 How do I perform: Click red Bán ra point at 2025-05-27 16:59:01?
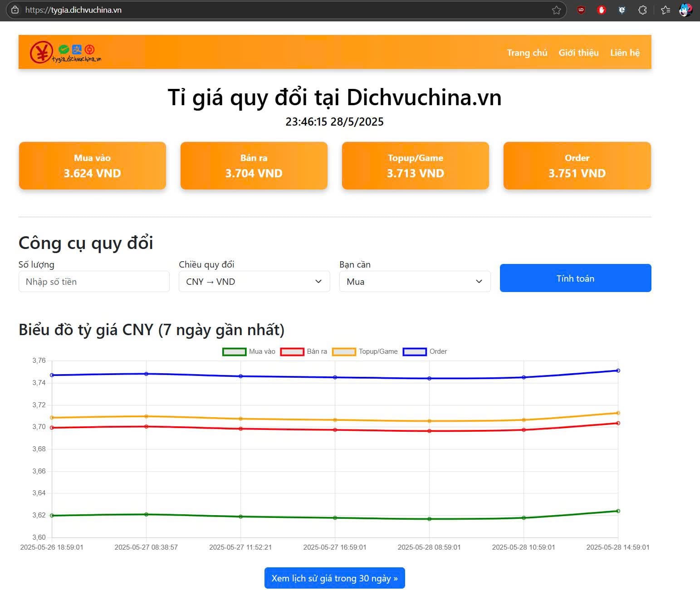335,430
